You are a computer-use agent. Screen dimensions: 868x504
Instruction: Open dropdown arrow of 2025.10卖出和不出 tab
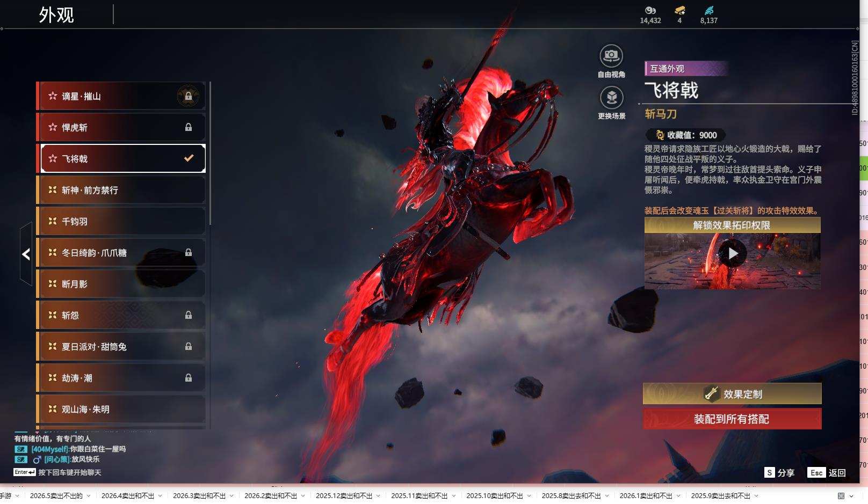pyautogui.click(x=529, y=496)
